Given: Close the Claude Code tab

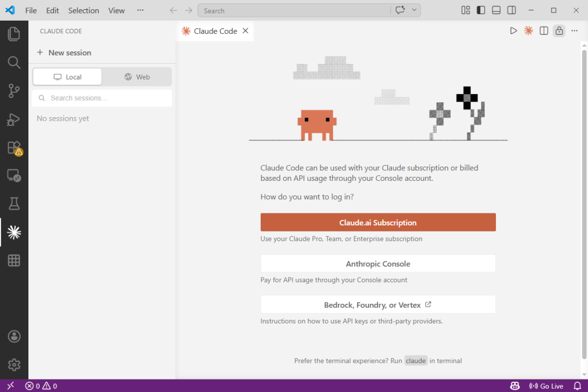Looking at the screenshot, I should point(245,30).
